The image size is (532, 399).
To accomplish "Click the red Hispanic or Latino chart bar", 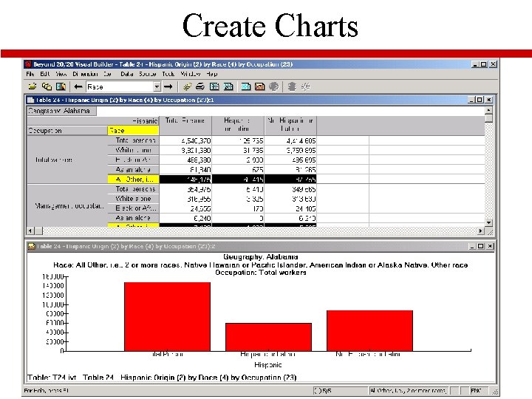I will pyautogui.click(x=268, y=337).
